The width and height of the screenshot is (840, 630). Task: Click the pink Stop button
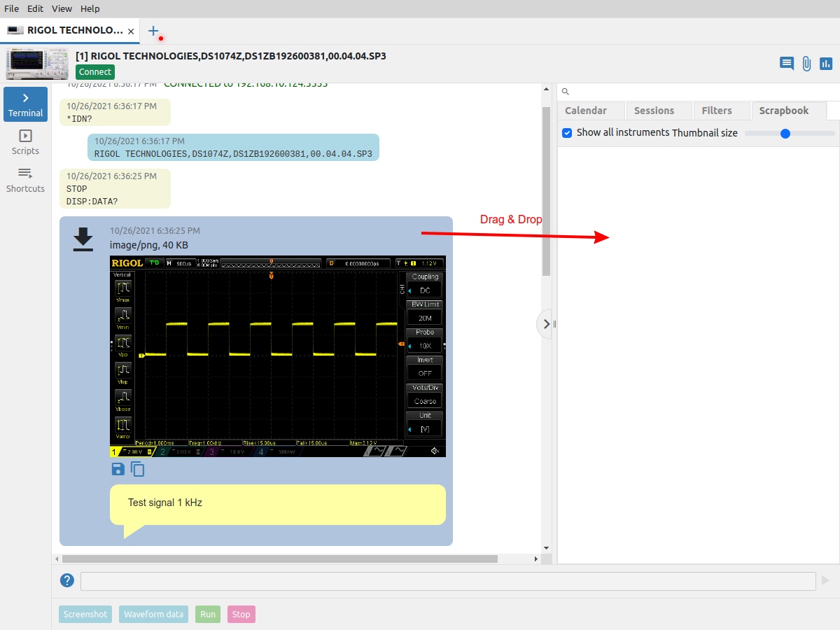241,614
